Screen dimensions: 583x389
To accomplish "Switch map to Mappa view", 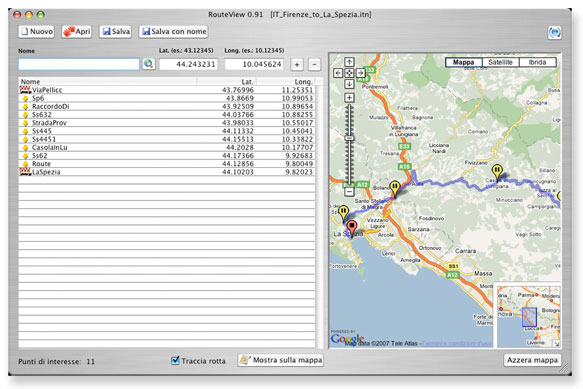I will click(x=463, y=62).
